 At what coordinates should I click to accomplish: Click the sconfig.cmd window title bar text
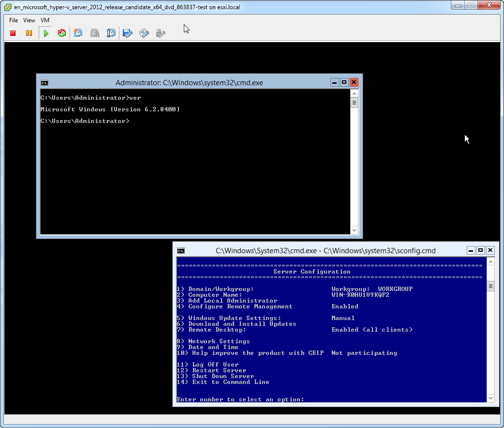(x=326, y=251)
